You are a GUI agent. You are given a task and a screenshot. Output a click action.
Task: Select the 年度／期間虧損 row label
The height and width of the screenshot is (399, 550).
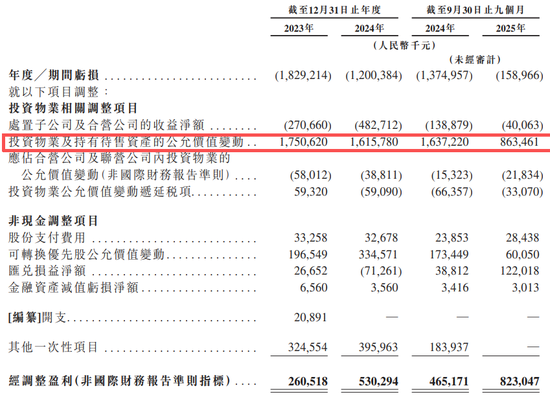coord(54,75)
